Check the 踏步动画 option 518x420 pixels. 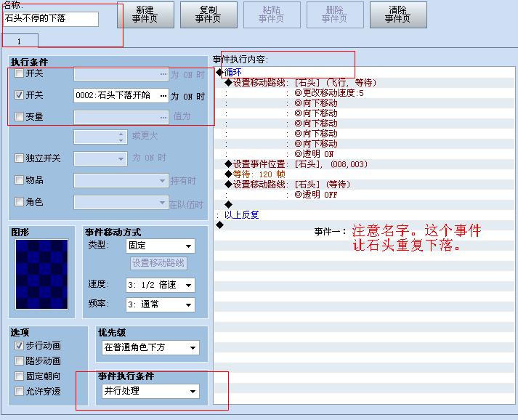pos(19,361)
